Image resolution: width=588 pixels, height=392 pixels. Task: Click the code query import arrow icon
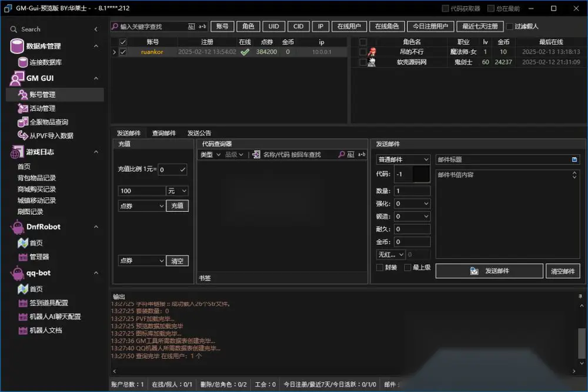tap(256, 154)
